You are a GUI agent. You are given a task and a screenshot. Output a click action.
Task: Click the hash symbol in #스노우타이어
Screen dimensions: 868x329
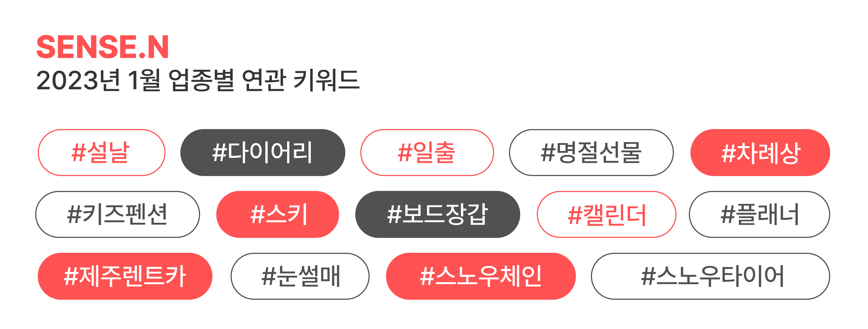649,276
